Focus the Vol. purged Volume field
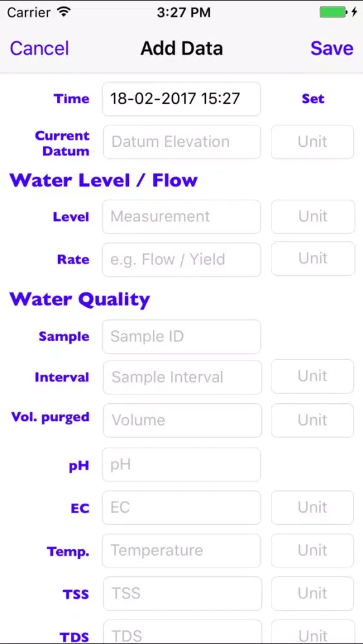 tap(182, 420)
